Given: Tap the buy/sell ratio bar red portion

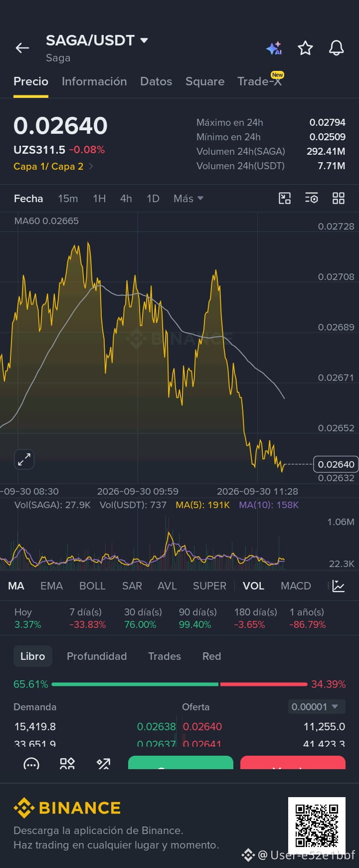Looking at the screenshot, I should (264, 684).
